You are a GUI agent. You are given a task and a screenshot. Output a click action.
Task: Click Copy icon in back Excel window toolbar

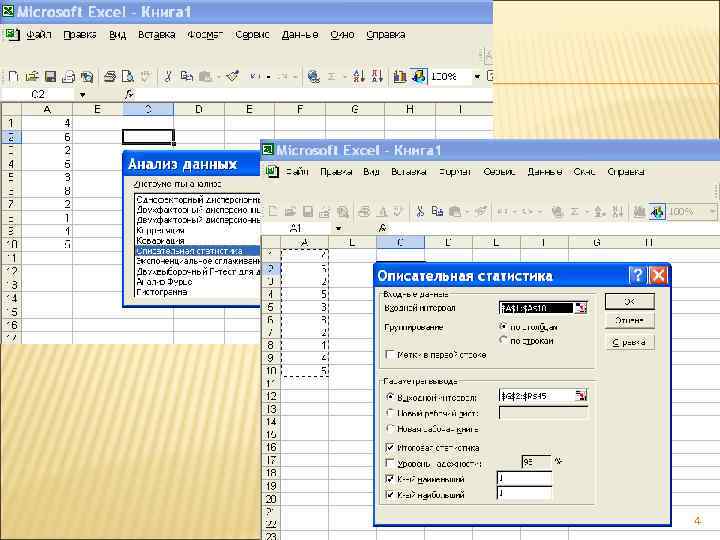tap(186, 76)
